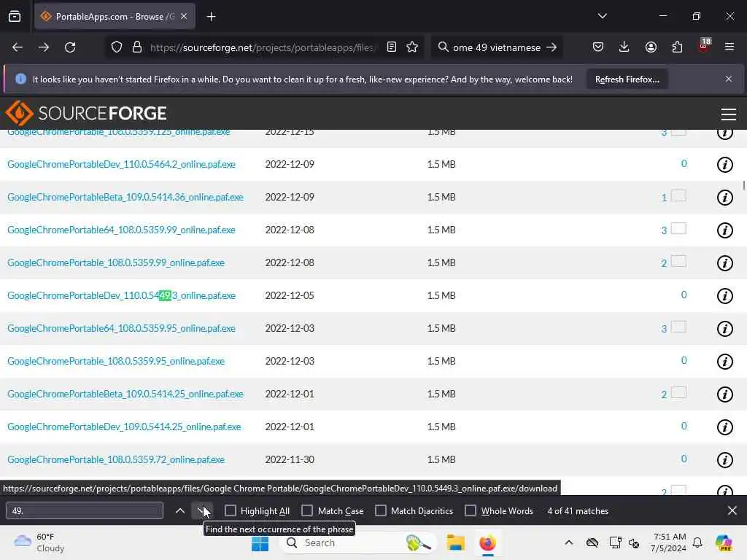The height and width of the screenshot is (560, 747).
Task: Open GoogleChromePortable64_108.0.5359.99 download link
Action: [122, 230]
